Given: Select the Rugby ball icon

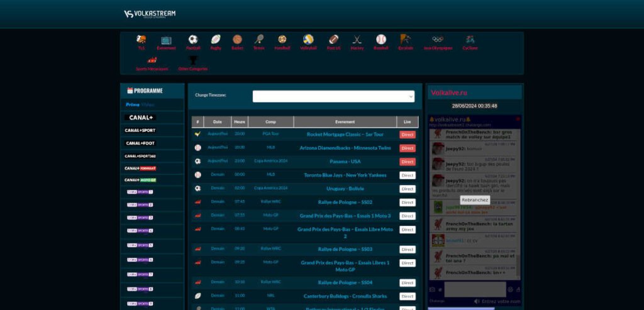Looking at the screenshot, I should tap(216, 40).
